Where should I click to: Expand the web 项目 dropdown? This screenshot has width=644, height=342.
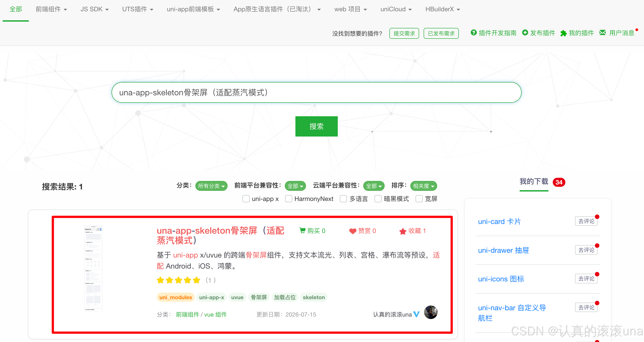click(350, 9)
